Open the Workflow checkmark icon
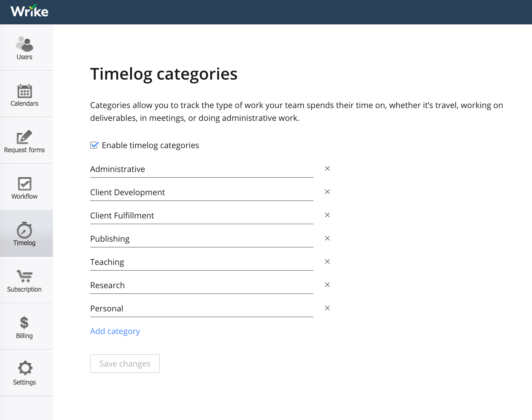Screen dimensions: 532x420 (24, 184)
